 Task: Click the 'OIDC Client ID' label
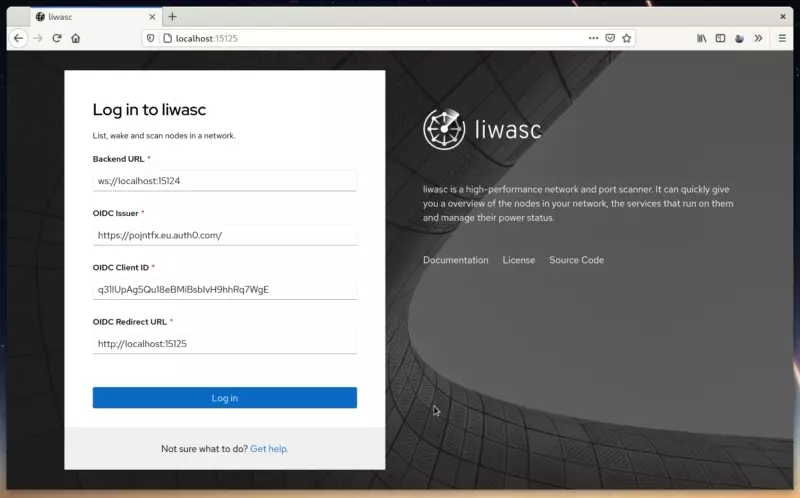pos(120,267)
